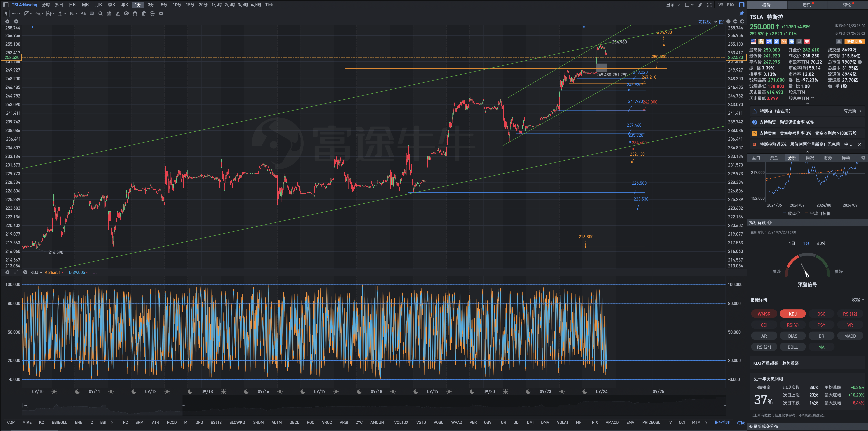The height and width of the screenshot is (431, 868).
Task: Click help icon next to 指标解读
Action: coord(770,223)
